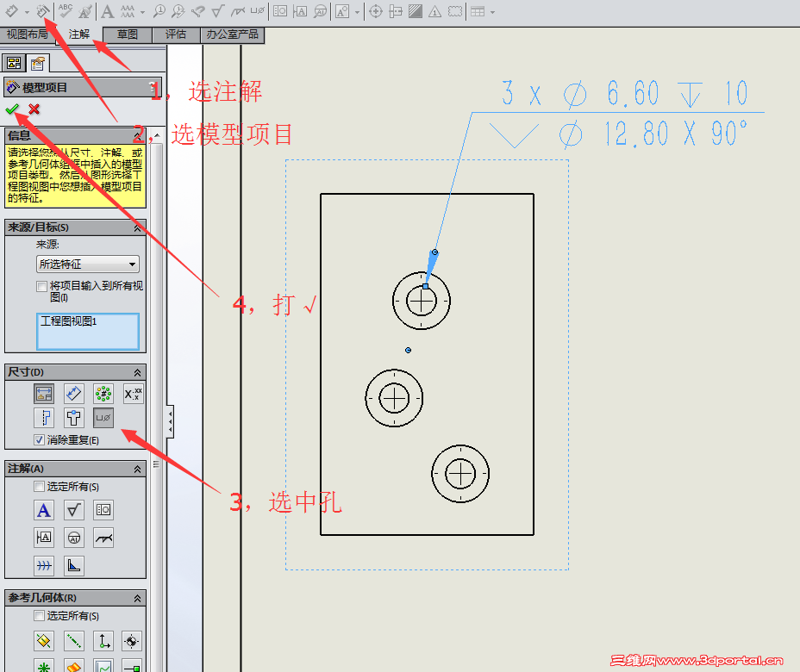Switch to Annotation (注解) tab
Image resolution: width=800 pixels, height=672 pixels.
click(x=79, y=34)
